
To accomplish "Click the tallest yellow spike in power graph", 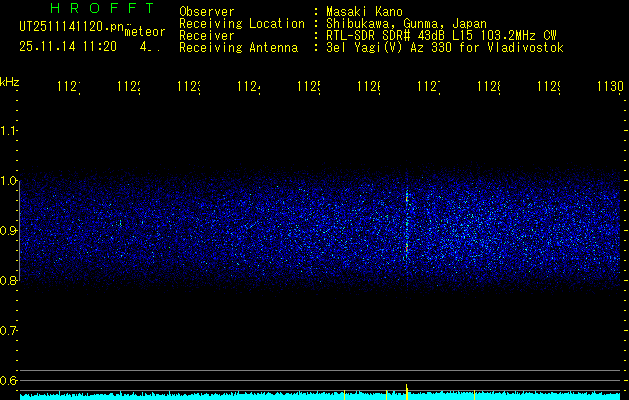I will pyautogui.click(x=407, y=390).
